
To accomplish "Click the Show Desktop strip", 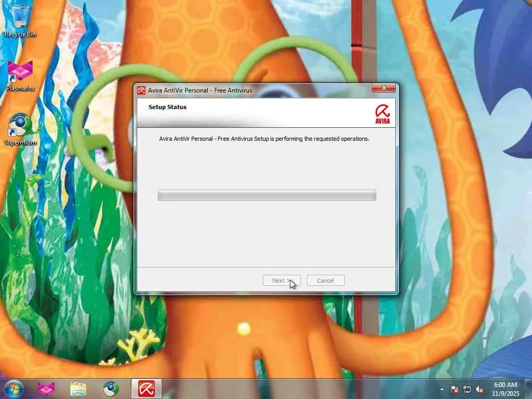I will click(x=528, y=389).
